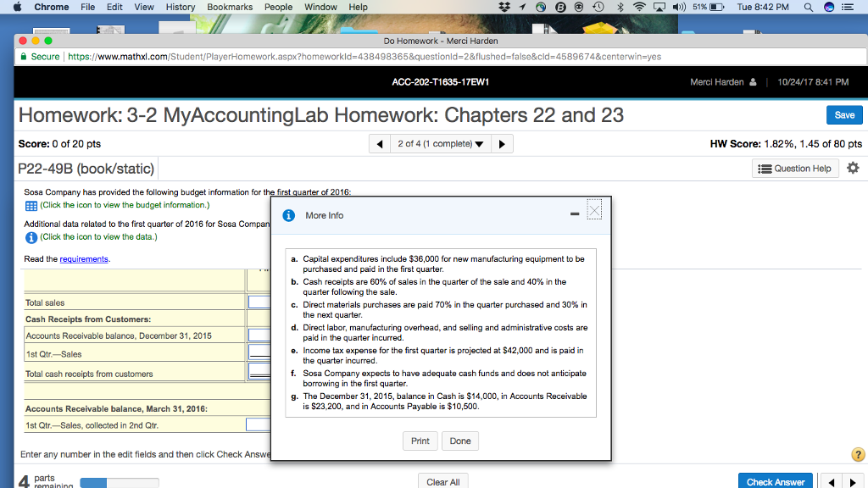
Task: Open the History menu
Action: click(x=181, y=7)
